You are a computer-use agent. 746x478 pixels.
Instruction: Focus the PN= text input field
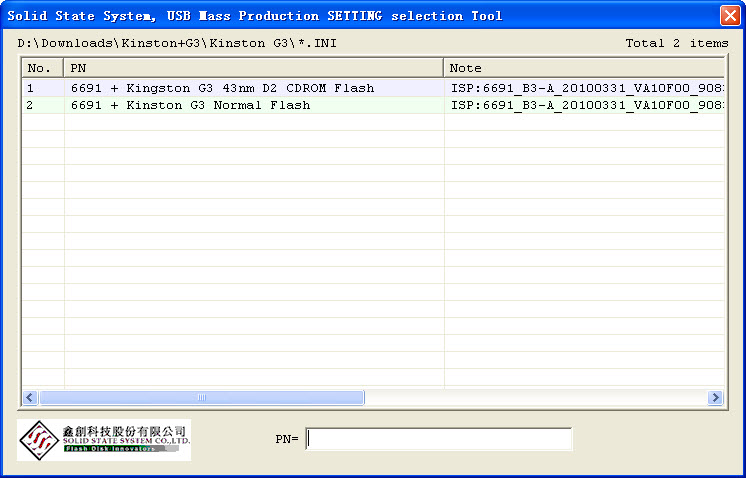pos(439,439)
